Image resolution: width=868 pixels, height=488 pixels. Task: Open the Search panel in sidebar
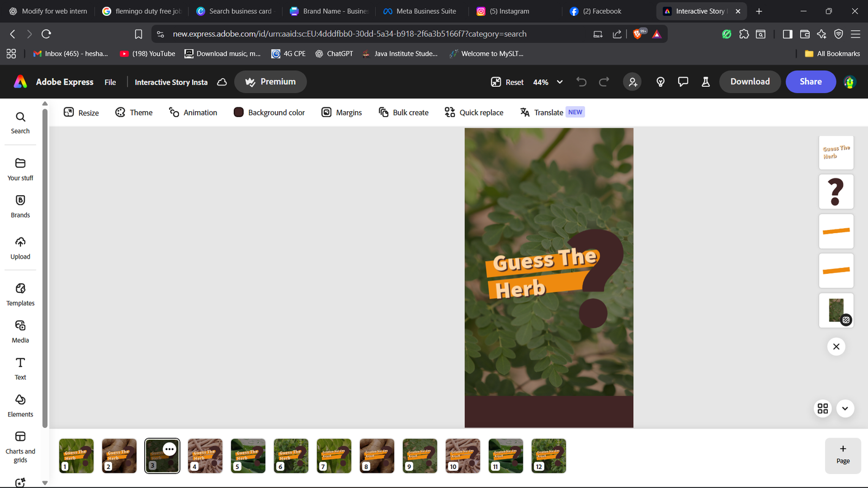tap(20, 123)
